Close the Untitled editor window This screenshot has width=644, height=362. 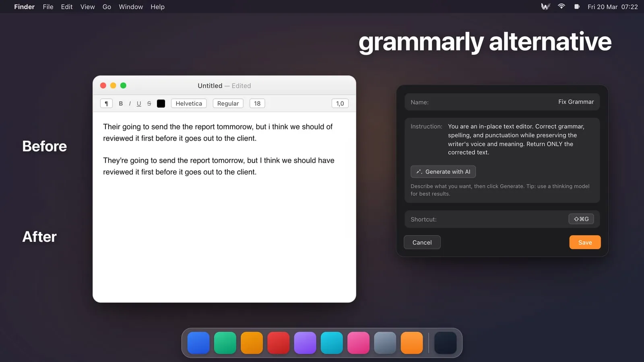[103, 85]
